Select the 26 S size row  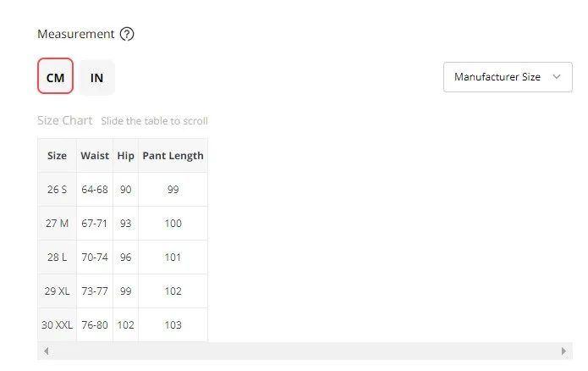click(57, 190)
